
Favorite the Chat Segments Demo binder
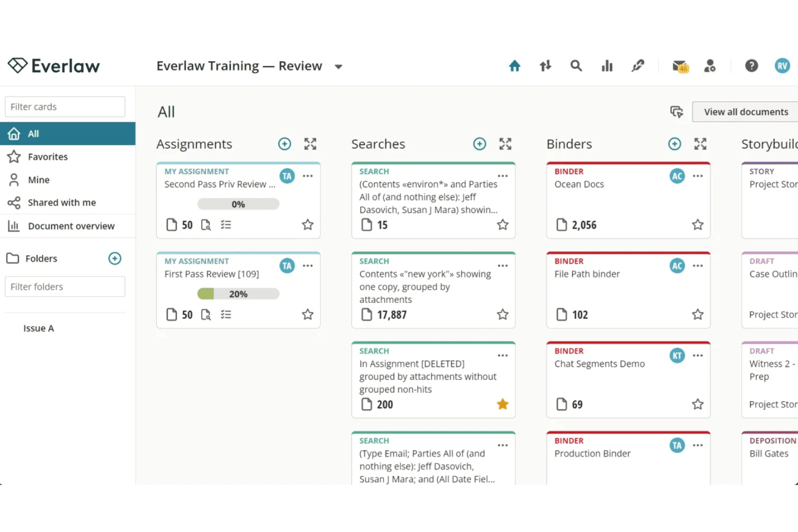(698, 404)
